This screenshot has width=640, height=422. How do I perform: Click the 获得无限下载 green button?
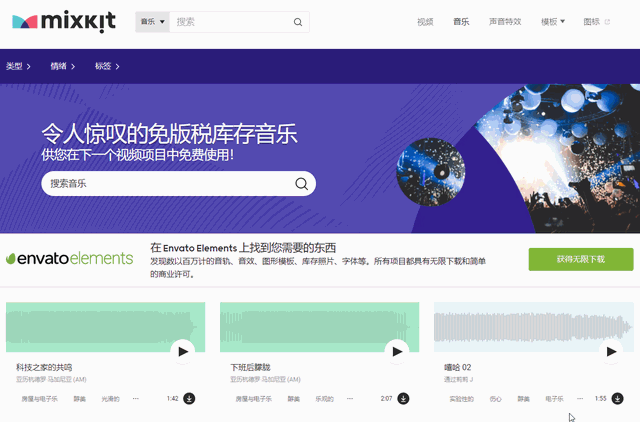point(581,259)
